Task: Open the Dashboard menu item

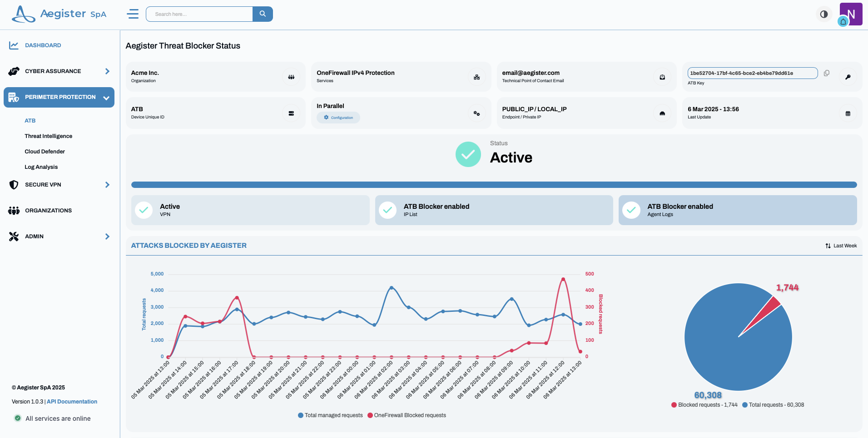Action: coord(43,45)
